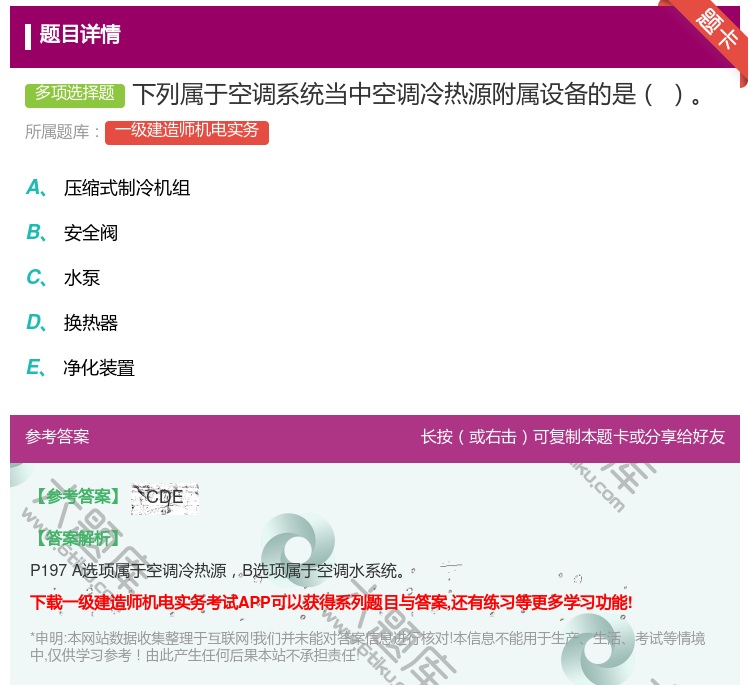Image resolution: width=750 pixels, height=685 pixels.
Task: Click the letter B option marker
Action: [36, 233]
